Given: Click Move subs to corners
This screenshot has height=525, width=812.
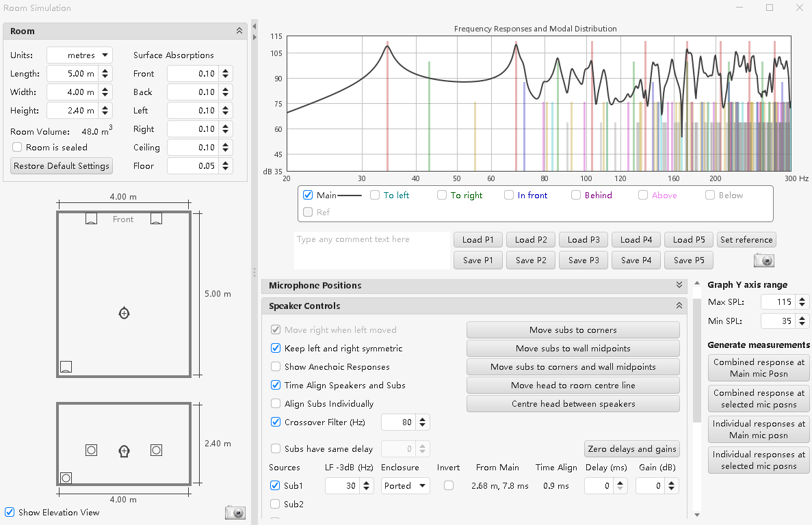Looking at the screenshot, I should coord(573,330).
